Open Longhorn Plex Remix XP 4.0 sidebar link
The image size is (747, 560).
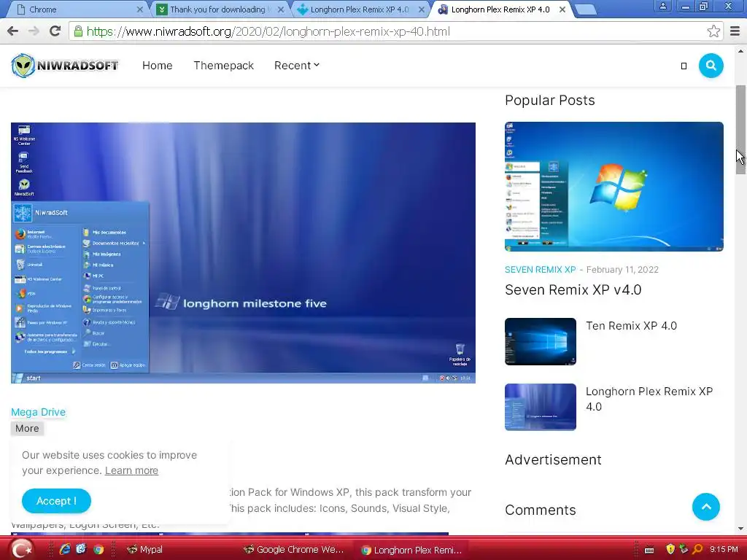tap(649, 399)
